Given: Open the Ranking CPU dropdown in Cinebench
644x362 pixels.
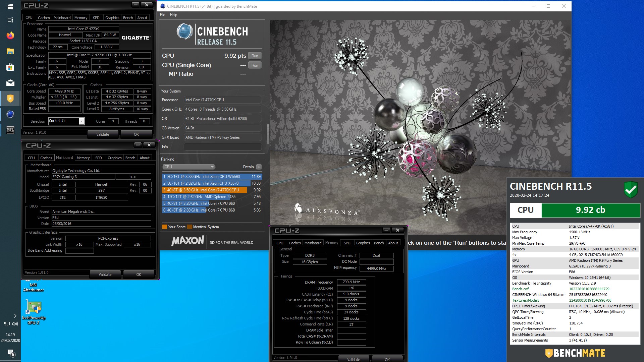Looking at the screenshot, I should pyautogui.click(x=189, y=167).
